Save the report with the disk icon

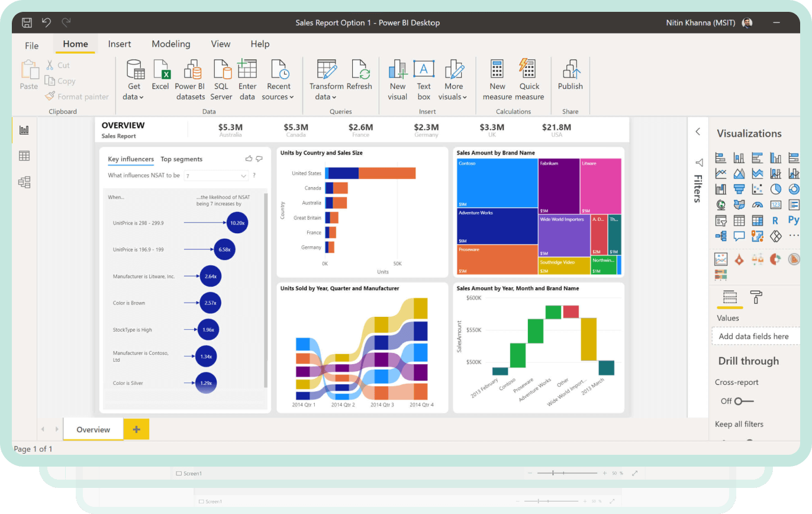(27, 23)
